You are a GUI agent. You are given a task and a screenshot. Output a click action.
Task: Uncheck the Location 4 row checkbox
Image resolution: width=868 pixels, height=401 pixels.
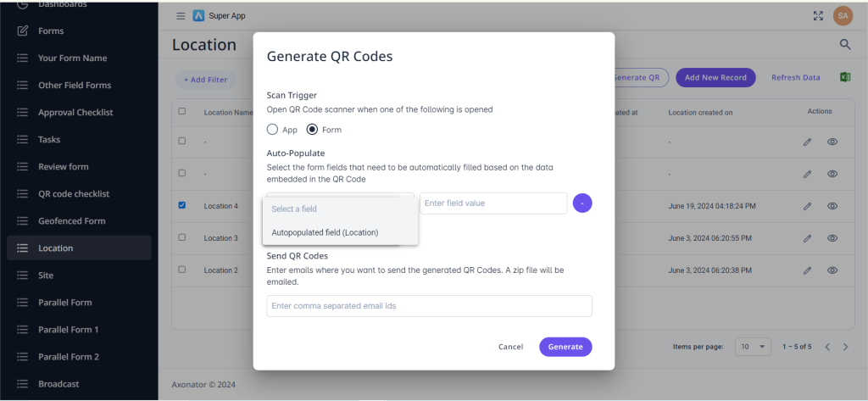(181, 205)
